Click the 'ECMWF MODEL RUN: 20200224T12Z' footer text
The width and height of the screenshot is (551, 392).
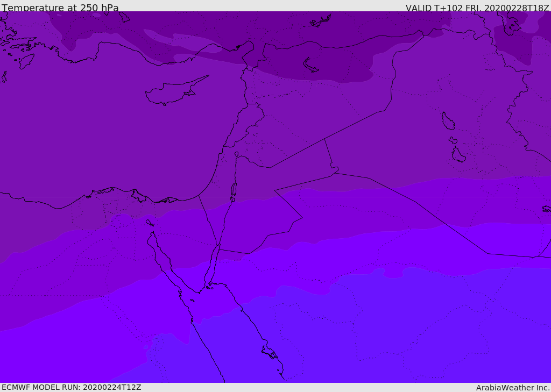(72, 387)
